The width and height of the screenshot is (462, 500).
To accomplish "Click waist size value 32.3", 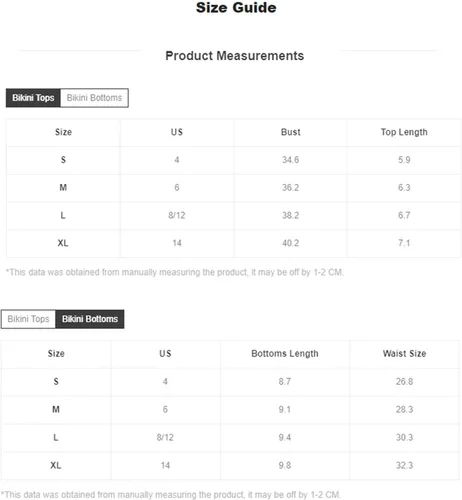I will [404, 465].
